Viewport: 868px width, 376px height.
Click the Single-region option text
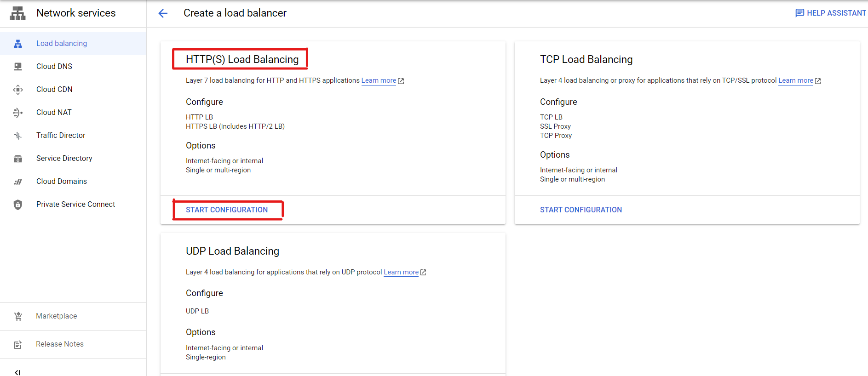click(206, 357)
